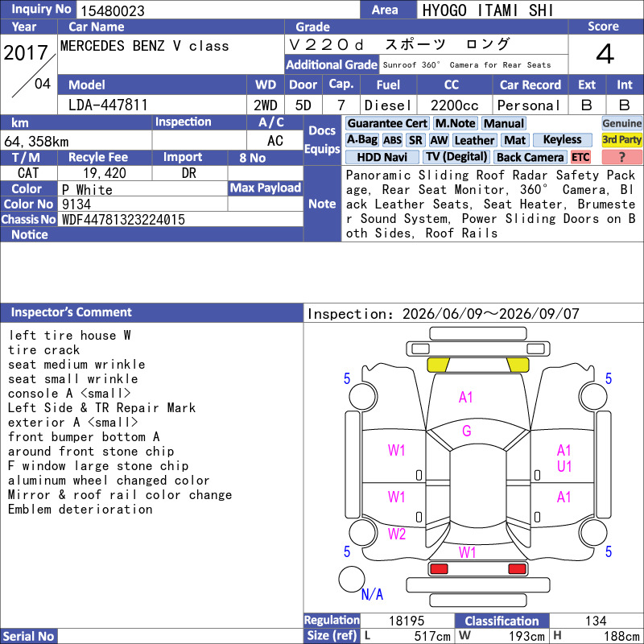Click the comment 'Emblem deterioration'
This screenshot has height=644, width=644.
80,510
